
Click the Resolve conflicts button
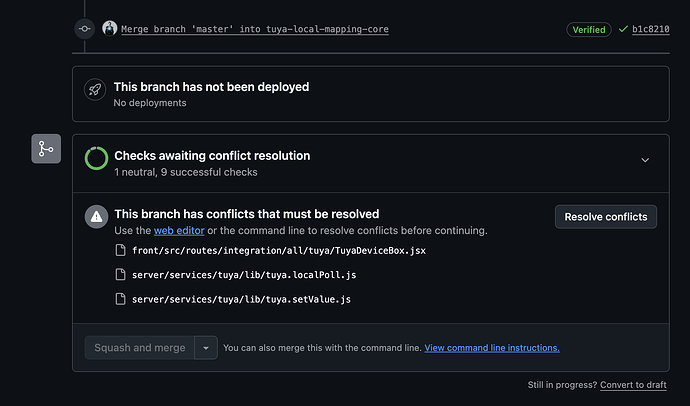click(x=606, y=217)
